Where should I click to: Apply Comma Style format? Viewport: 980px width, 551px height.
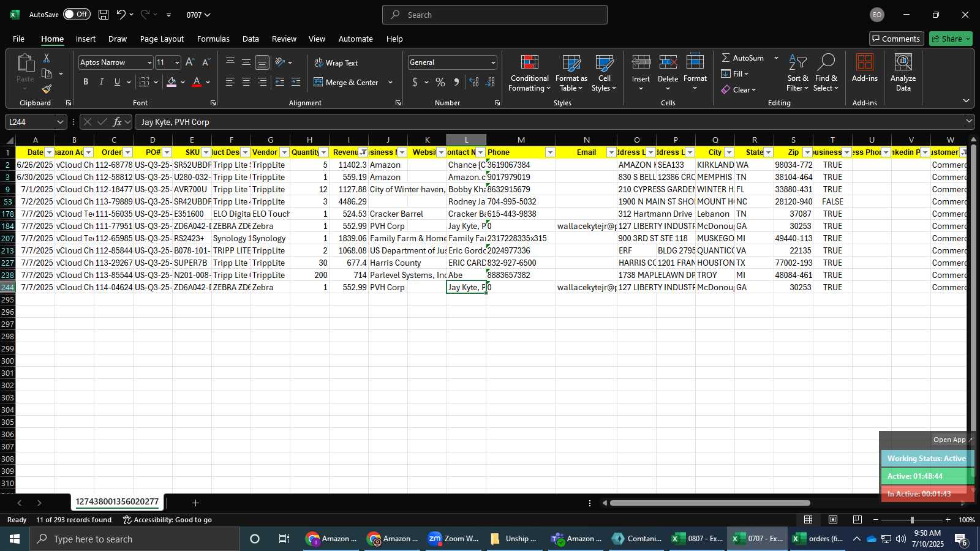[456, 82]
